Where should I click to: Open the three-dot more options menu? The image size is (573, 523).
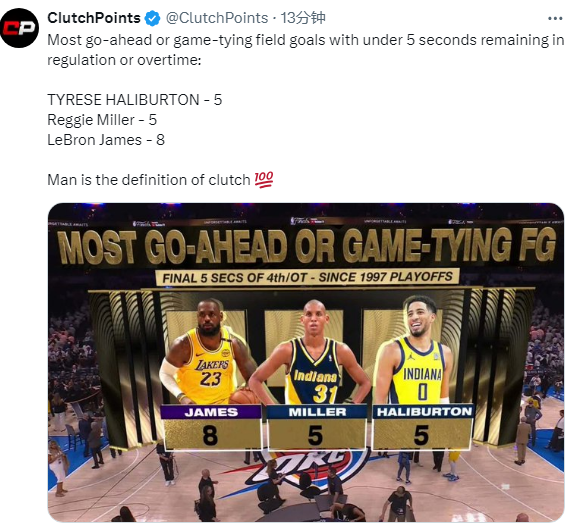pyautogui.click(x=555, y=18)
